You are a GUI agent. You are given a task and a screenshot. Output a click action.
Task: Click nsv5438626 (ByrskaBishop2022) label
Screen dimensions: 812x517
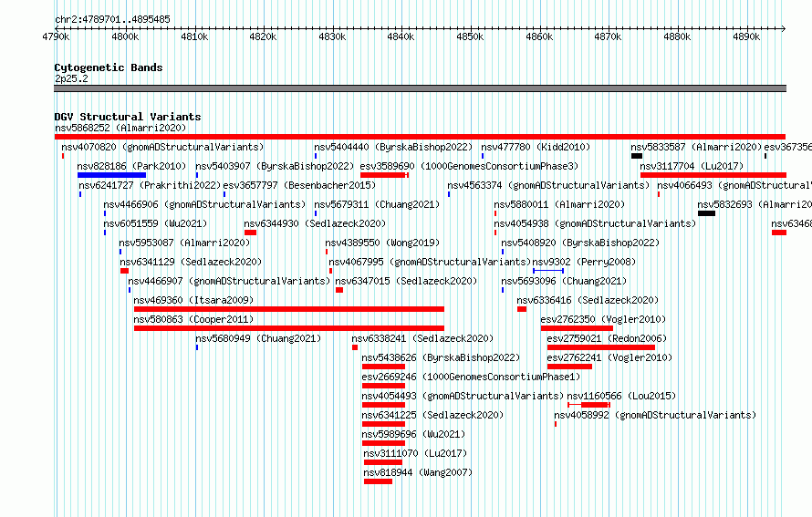tap(441, 357)
